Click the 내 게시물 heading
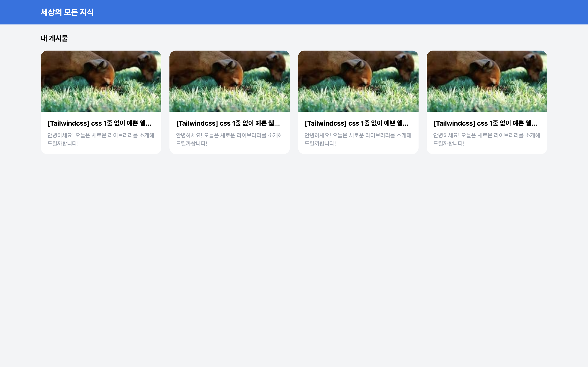The image size is (588, 367). click(x=54, y=38)
